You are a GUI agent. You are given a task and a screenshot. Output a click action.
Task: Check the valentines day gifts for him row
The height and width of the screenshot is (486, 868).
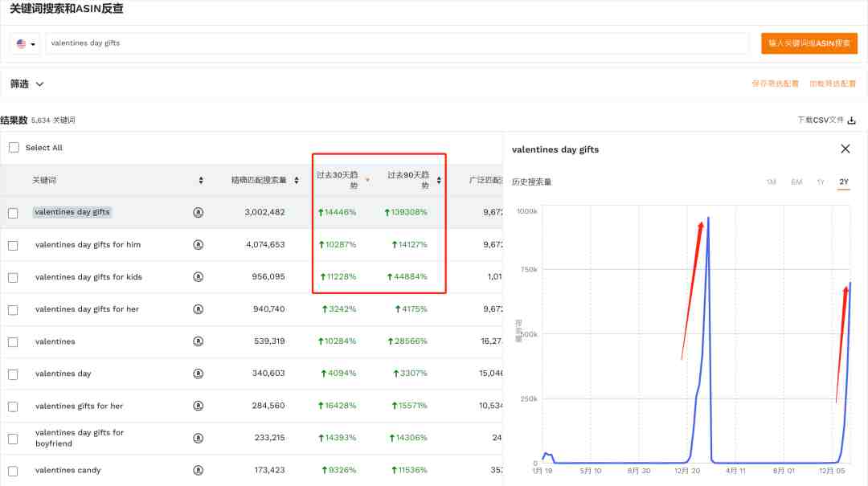point(14,245)
